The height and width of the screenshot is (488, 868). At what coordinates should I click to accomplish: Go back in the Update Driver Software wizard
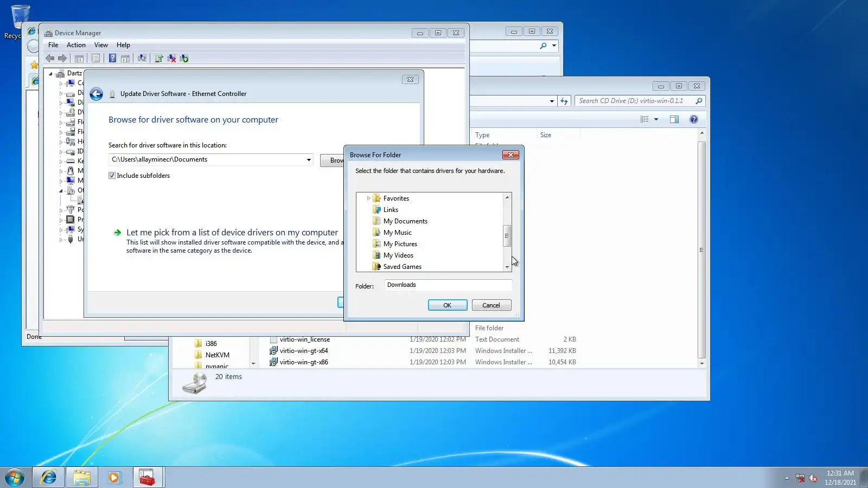pos(96,94)
